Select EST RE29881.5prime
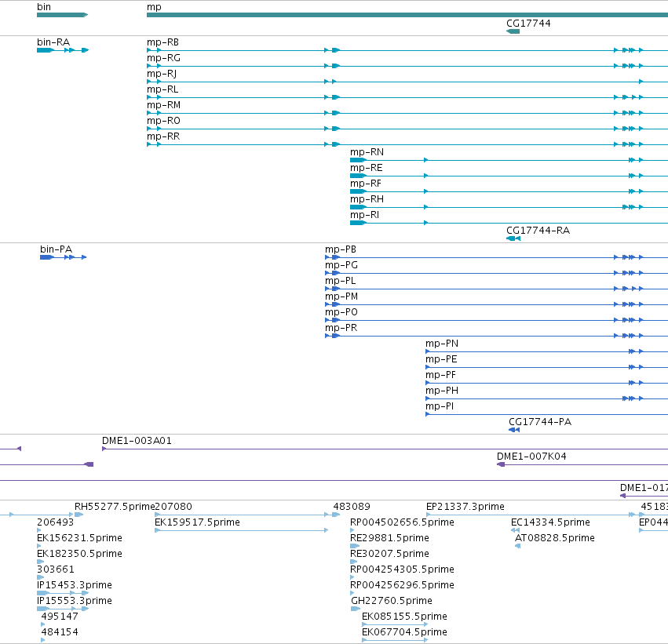This screenshot has width=668, height=644. (389, 538)
